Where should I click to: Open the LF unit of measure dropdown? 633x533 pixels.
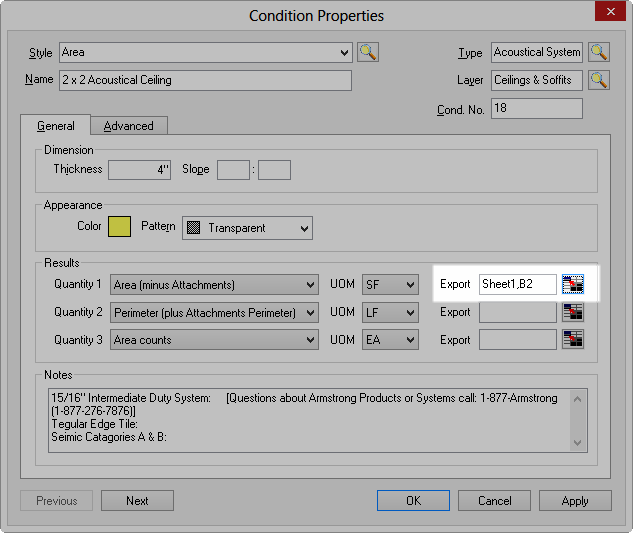(x=390, y=313)
